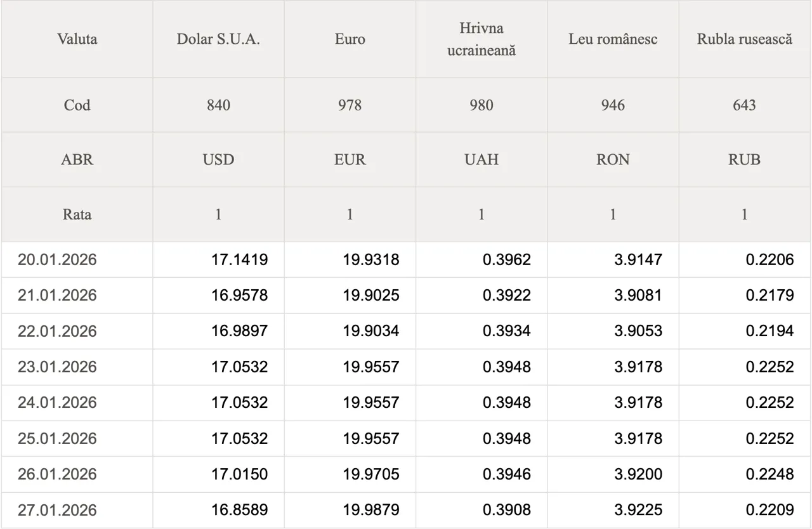Select the 27.01.2026 date row label
The width and height of the screenshot is (812, 529).
click(57, 510)
